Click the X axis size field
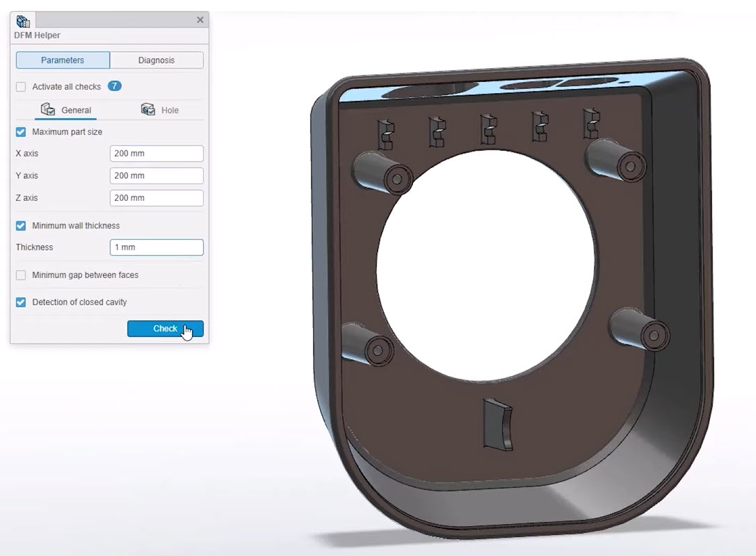The height and width of the screenshot is (556, 756). coord(156,154)
